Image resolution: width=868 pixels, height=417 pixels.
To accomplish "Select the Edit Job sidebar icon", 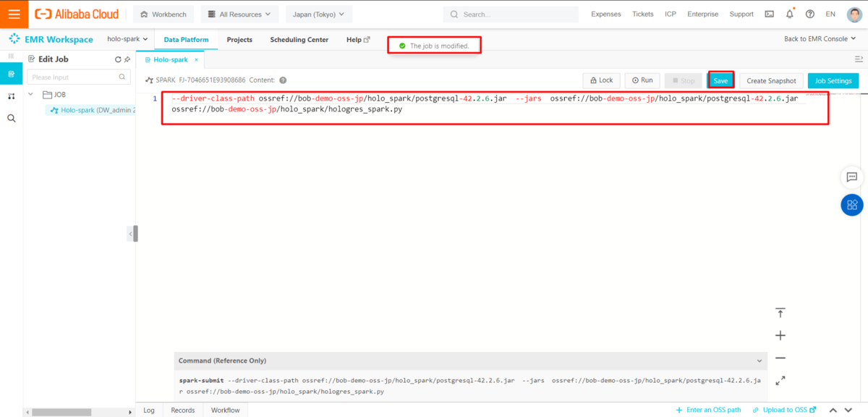I will coord(11,74).
